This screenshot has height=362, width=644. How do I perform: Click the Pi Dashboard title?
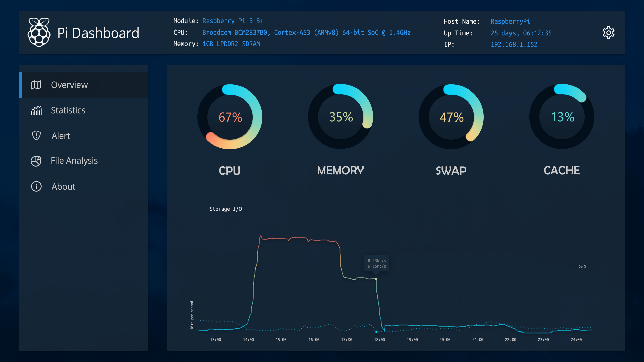[x=98, y=33]
